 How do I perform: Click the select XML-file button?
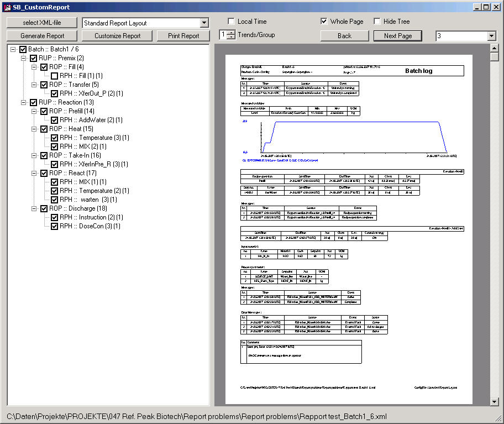click(x=42, y=23)
